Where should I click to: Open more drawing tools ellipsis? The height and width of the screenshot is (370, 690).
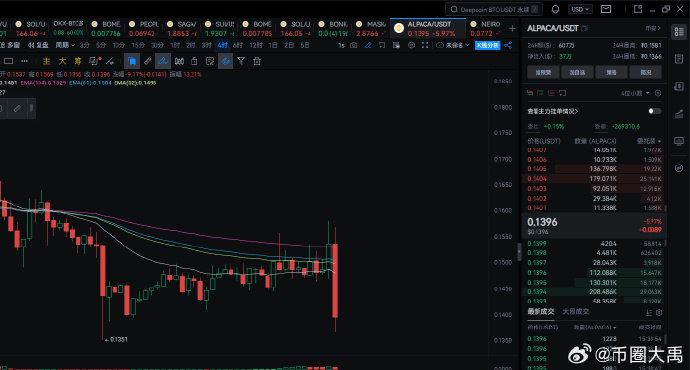(25, 61)
